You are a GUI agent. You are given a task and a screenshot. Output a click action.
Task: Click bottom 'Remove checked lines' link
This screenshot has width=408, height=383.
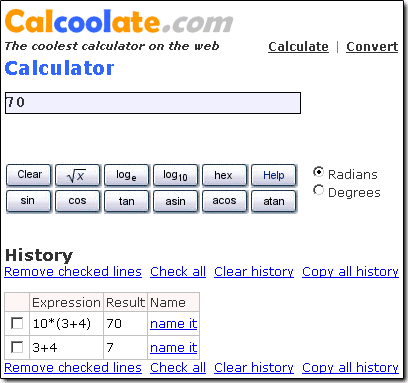click(73, 368)
